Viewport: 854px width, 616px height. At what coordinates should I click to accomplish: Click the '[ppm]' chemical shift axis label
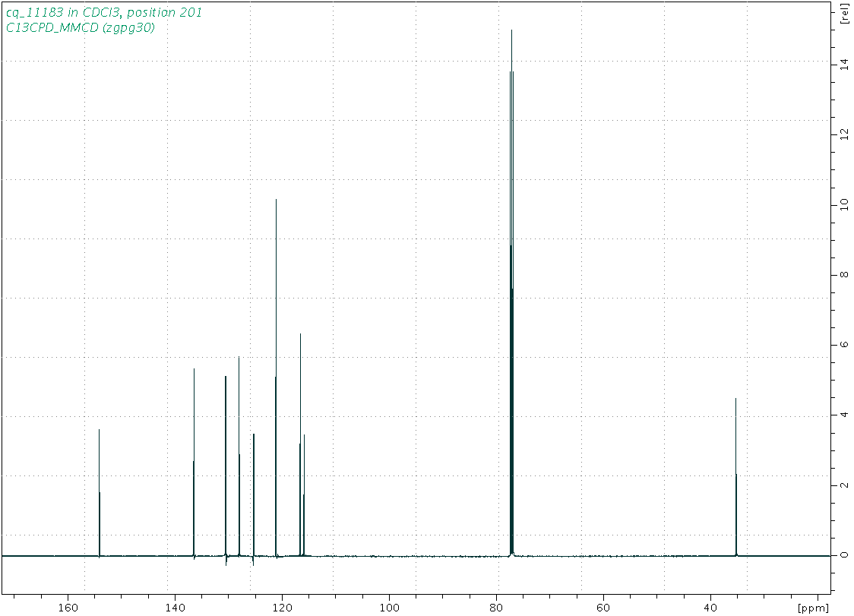point(814,607)
